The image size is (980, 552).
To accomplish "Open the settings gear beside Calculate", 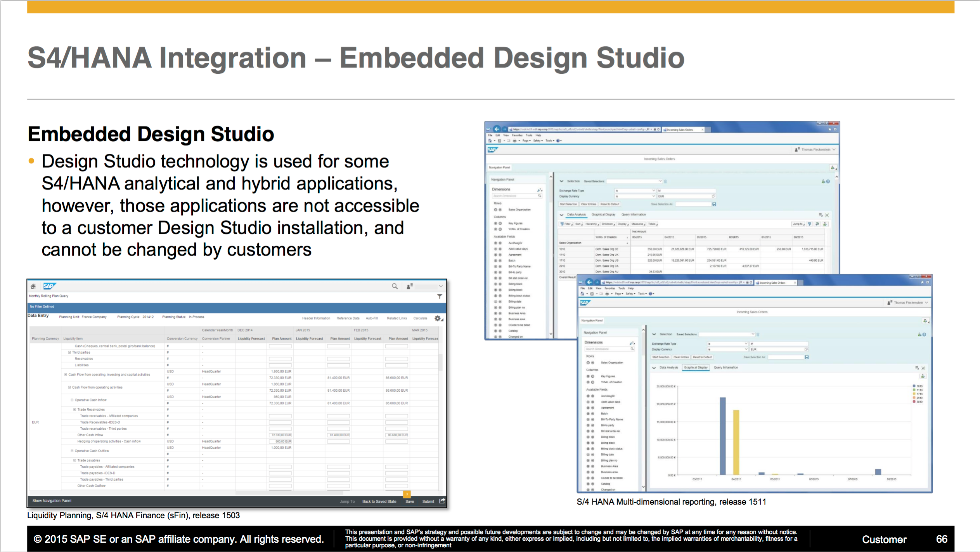I will click(x=438, y=318).
